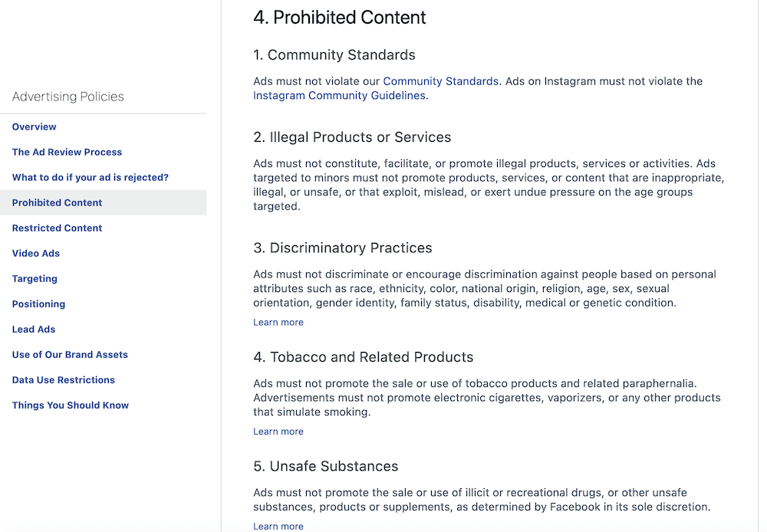Navigate to Restricted Content

click(57, 228)
